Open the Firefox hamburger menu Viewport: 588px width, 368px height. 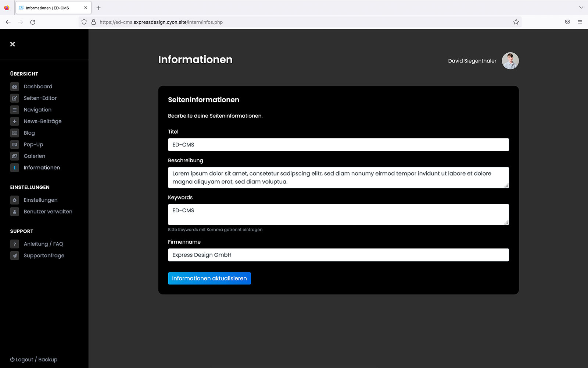[580, 22]
